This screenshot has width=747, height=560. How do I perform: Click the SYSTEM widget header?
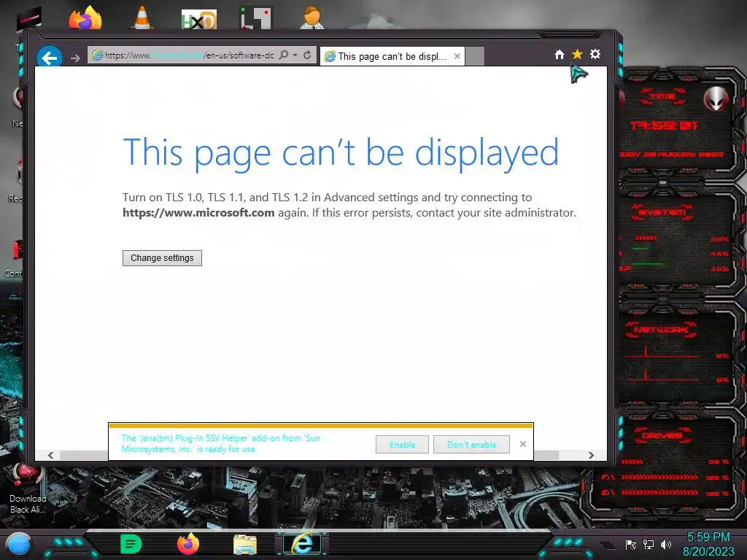click(x=662, y=212)
